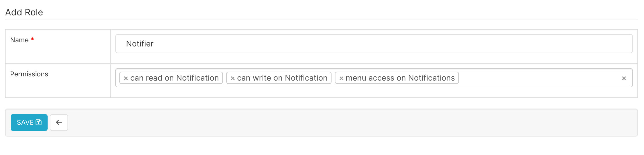Open the Permissions multi-select dropdown

[374, 78]
